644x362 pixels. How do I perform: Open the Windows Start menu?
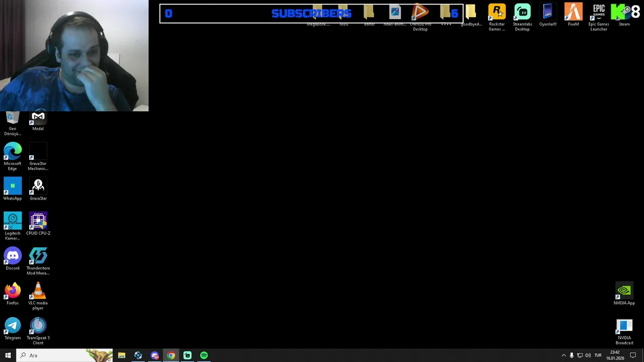coord(8,355)
